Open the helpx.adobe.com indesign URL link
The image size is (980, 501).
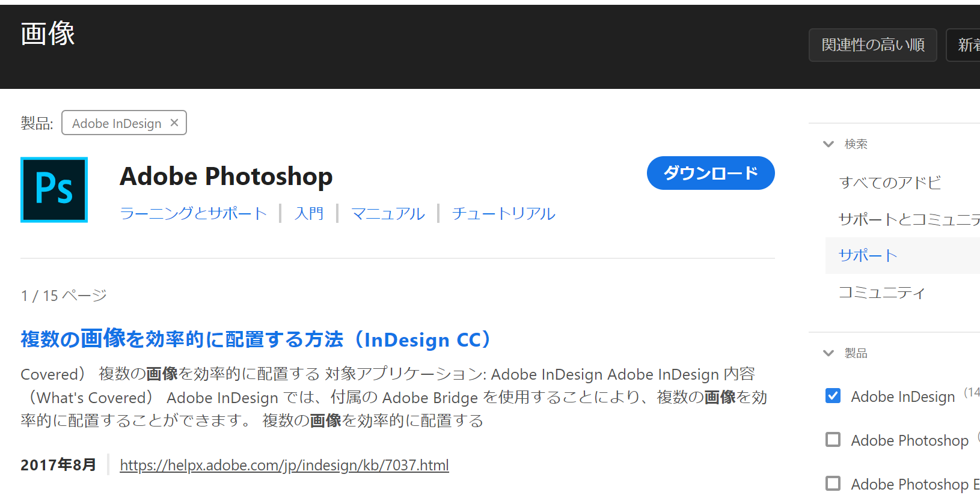click(x=284, y=465)
